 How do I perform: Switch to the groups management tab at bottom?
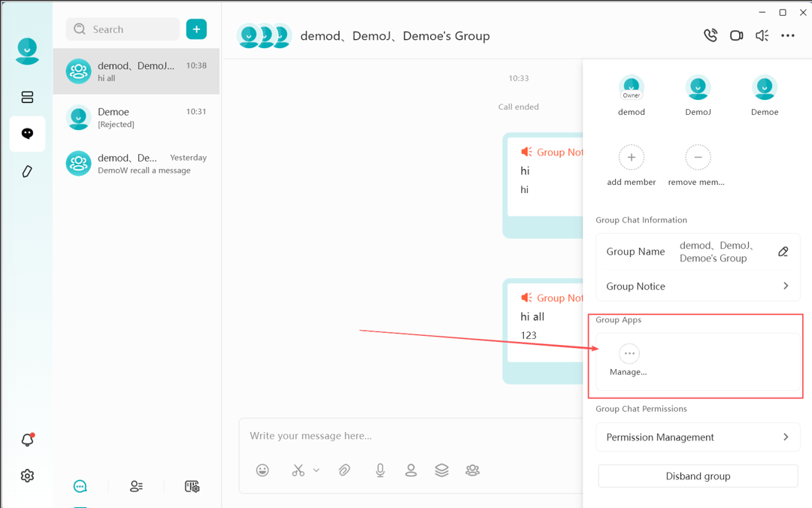click(192, 486)
